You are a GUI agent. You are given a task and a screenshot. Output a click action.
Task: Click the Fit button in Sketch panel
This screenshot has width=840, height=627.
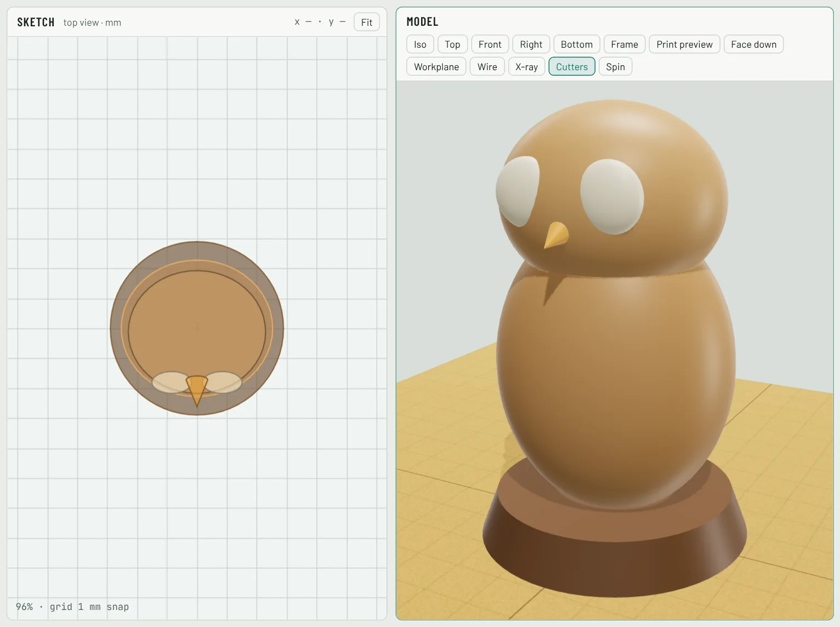[367, 22]
